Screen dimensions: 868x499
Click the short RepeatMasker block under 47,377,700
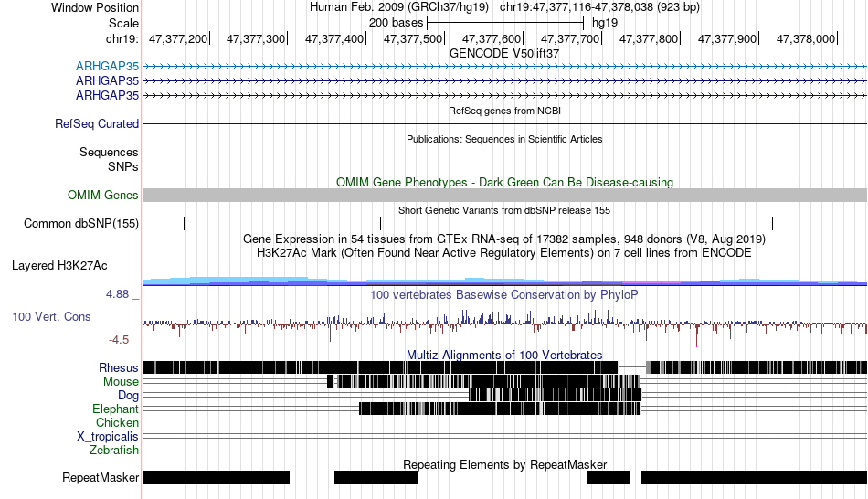(609, 477)
